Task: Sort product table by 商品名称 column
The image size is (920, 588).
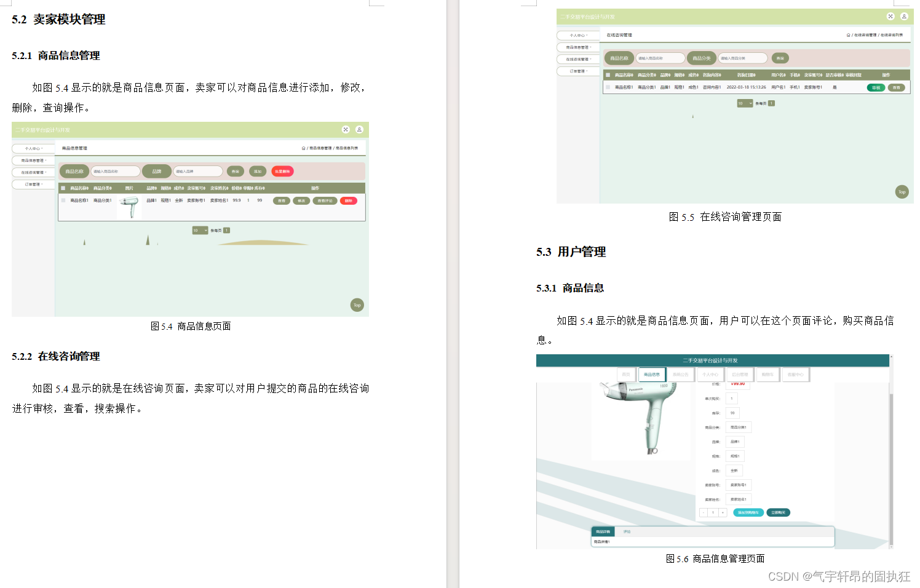Action: tap(79, 188)
